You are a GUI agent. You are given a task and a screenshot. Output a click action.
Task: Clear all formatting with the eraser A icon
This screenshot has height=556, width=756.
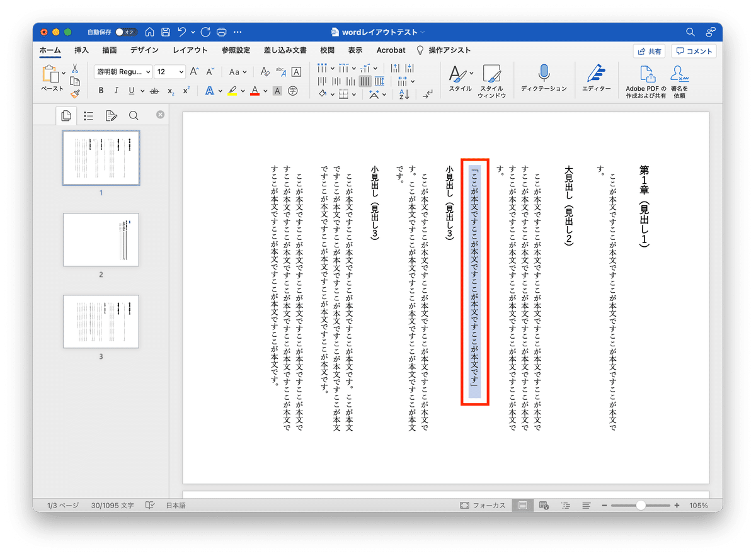(265, 72)
